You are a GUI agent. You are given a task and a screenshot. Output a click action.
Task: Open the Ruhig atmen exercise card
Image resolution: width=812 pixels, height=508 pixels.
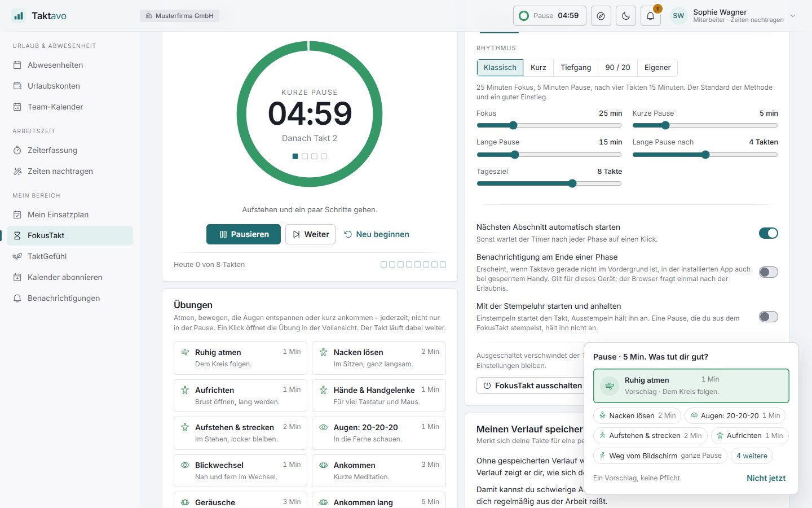click(241, 358)
